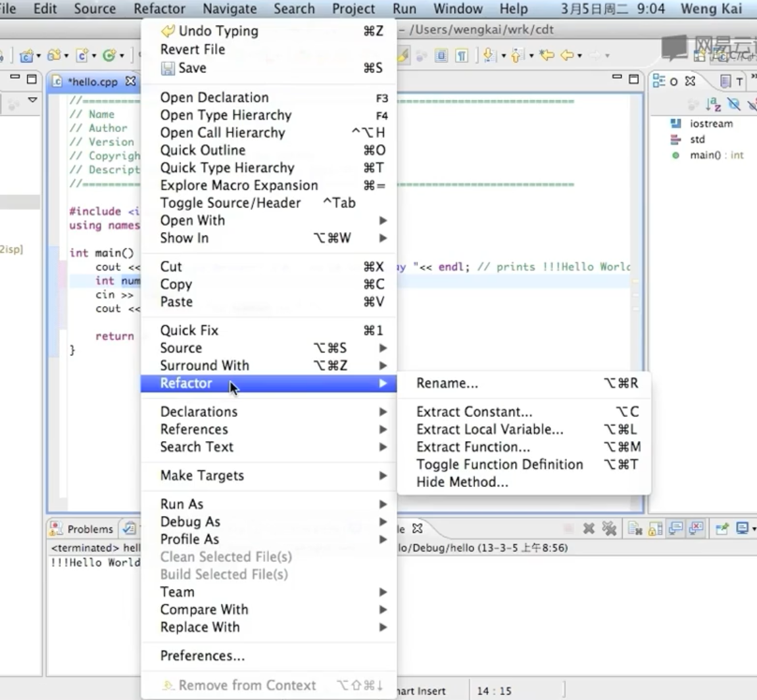
Task: Open the Navigate menu
Action: click(229, 9)
